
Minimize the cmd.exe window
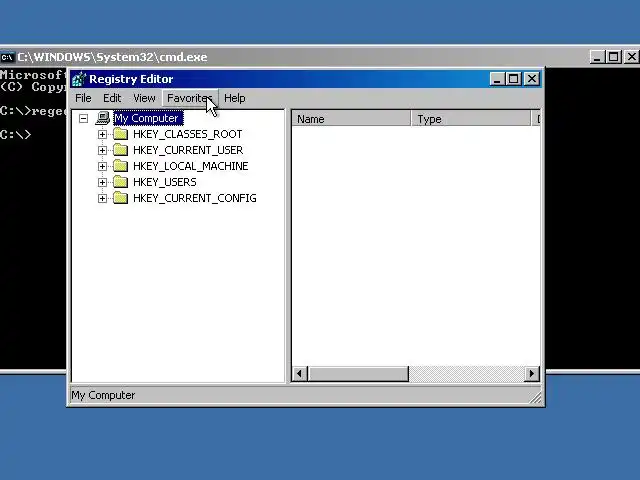(597, 57)
